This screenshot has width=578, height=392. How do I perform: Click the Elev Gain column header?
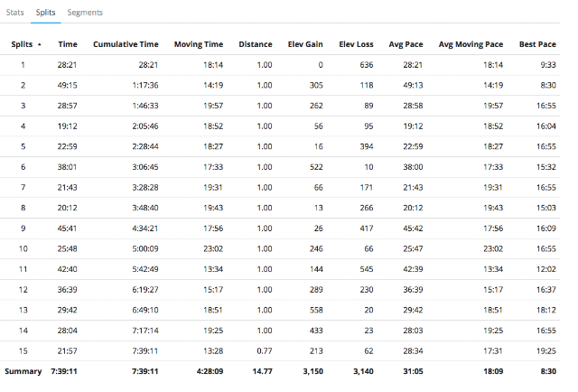(x=303, y=44)
